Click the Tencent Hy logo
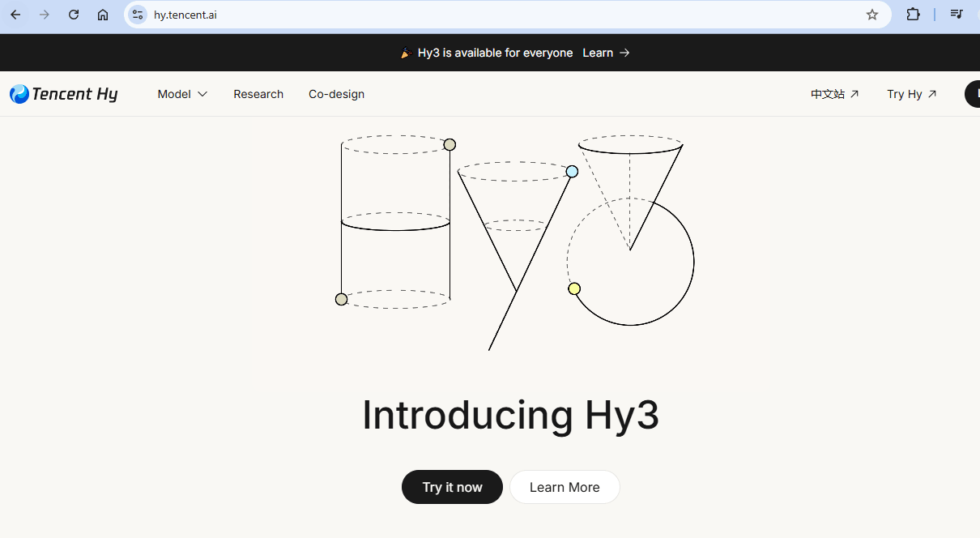This screenshot has height=538, width=980. click(64, 94)
